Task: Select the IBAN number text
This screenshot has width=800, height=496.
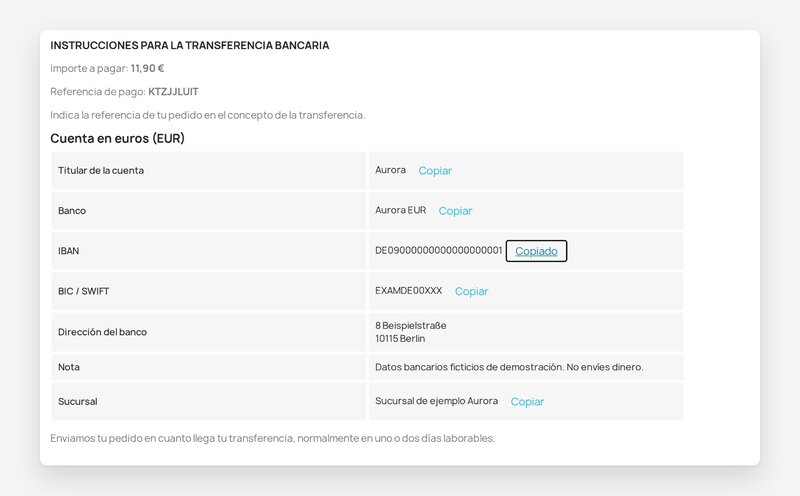Action: 439,251
